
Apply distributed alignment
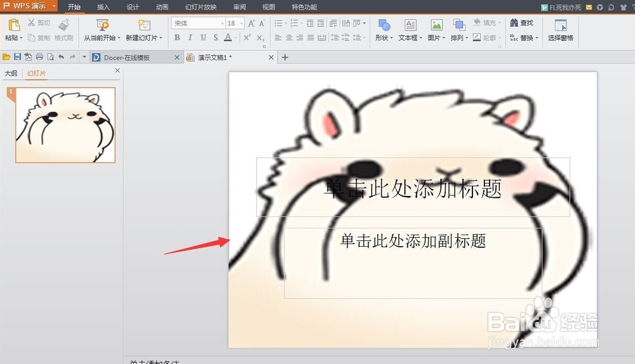click(321, 37)
